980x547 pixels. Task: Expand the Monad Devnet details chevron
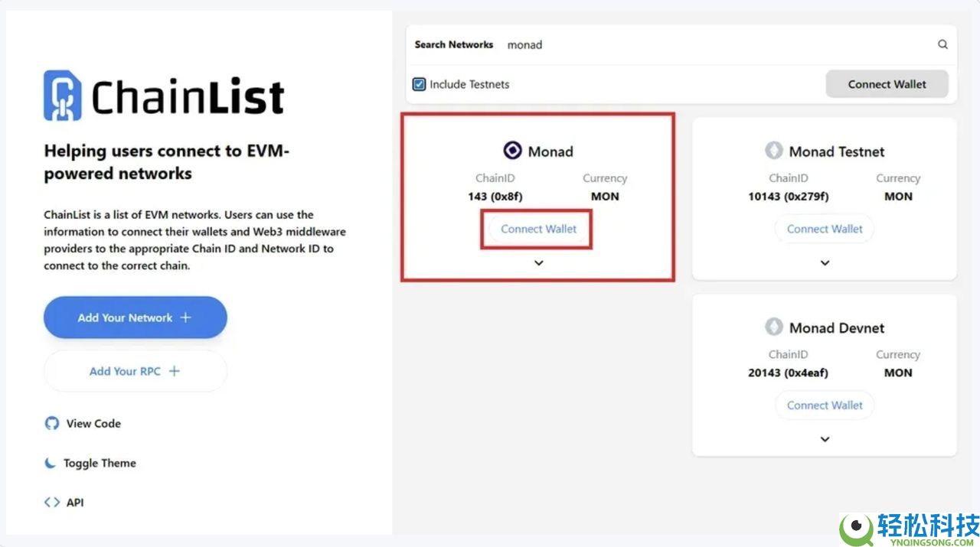825,438
